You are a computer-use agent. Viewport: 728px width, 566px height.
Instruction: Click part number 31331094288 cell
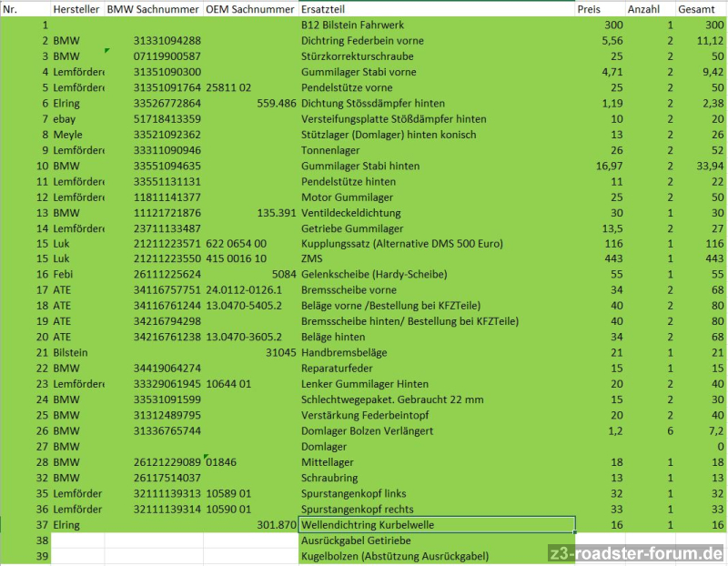153,41
